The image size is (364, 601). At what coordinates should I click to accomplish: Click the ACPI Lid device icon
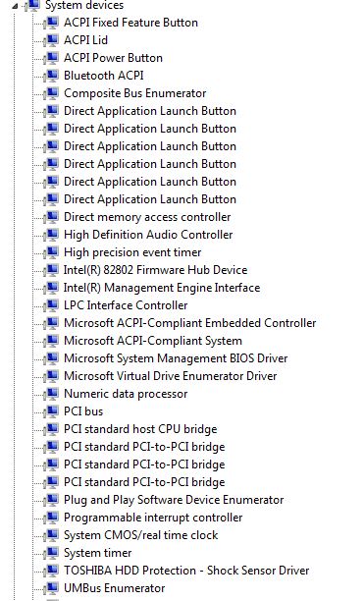click(x=51, y=40)
